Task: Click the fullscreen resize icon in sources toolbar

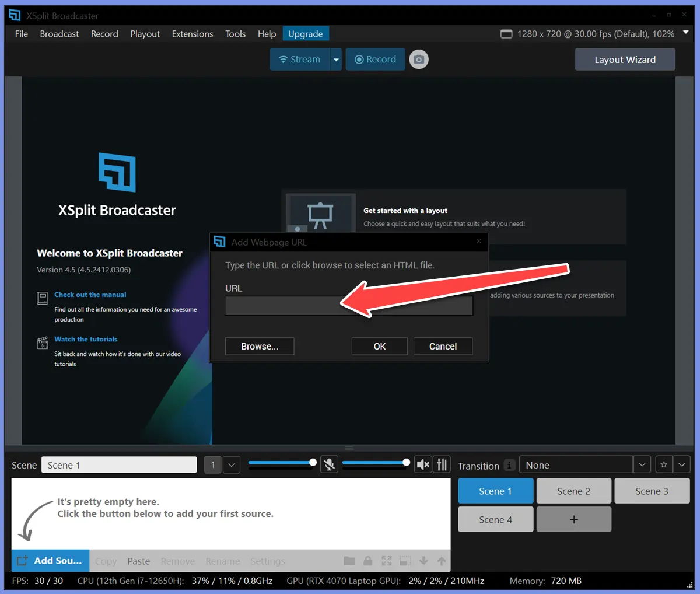Action: pyautogui.click(x=386, y=561)
